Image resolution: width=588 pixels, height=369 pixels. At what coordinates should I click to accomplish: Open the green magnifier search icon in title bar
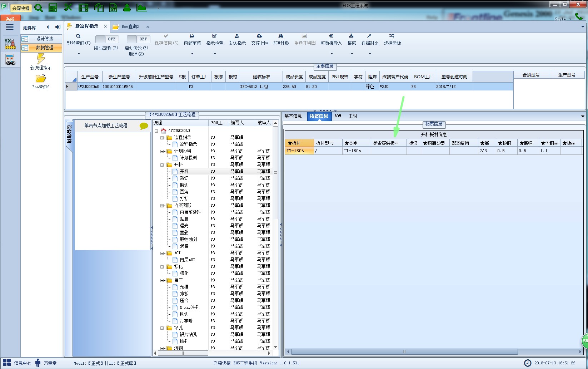tap(39, 7)
